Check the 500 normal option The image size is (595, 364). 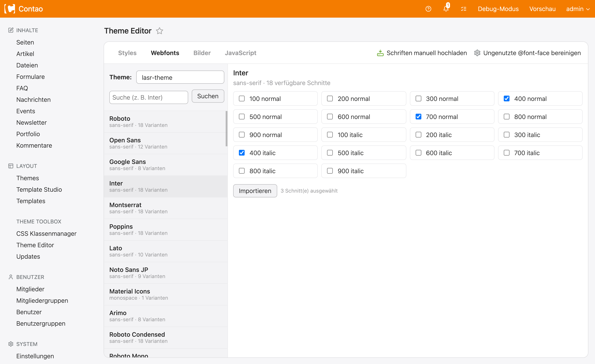click(242, 117)
